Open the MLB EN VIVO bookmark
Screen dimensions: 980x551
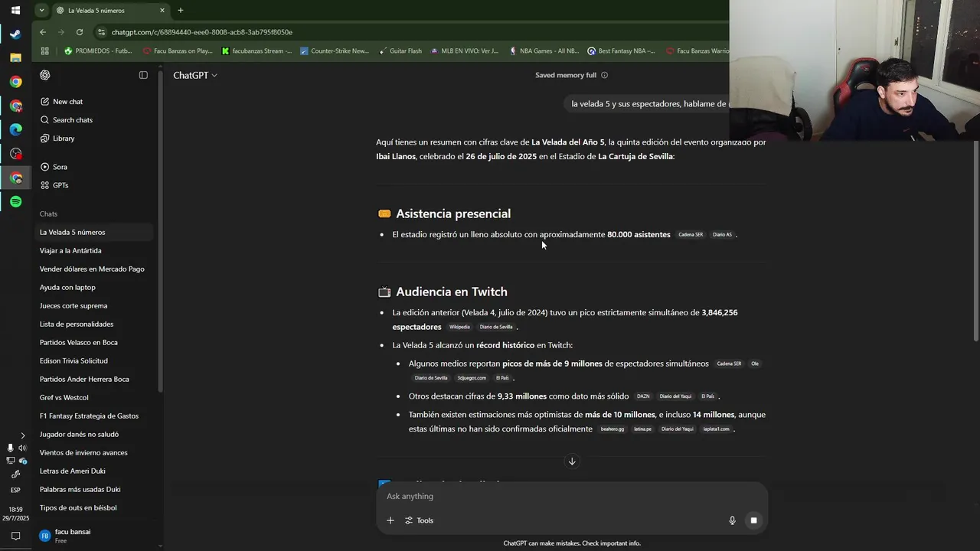coord(465,51)
